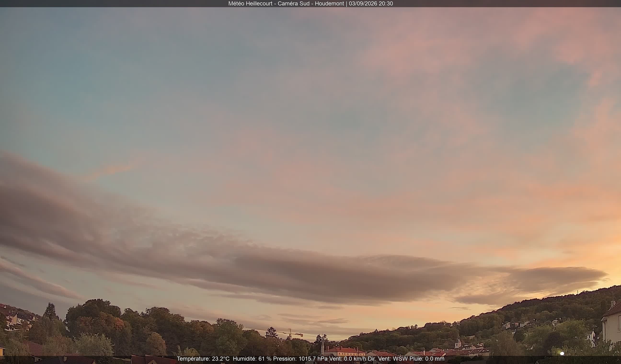Click the Caméra Sud label
Viewport: 621px width, 364px height.
coord(294,4)
